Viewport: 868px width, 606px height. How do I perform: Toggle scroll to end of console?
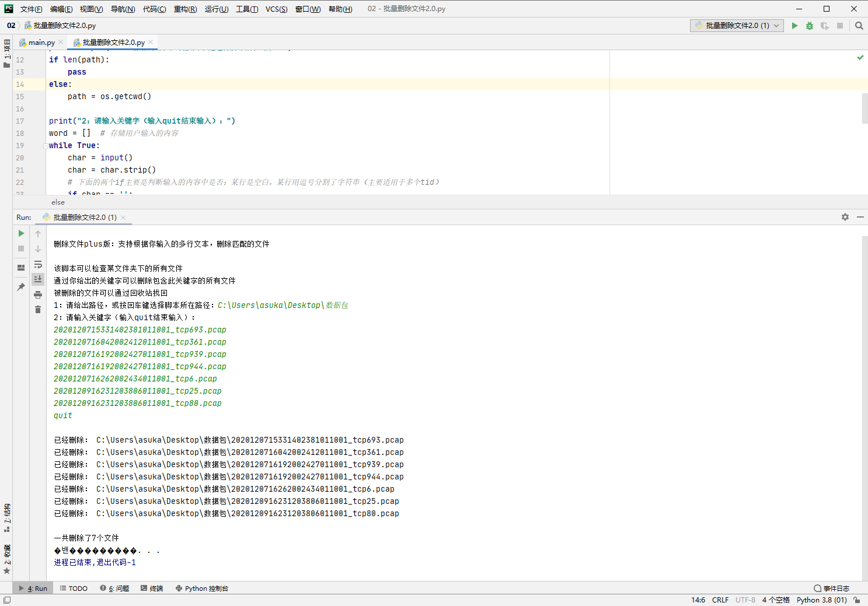pyautogui.click(x=38, y=279)
